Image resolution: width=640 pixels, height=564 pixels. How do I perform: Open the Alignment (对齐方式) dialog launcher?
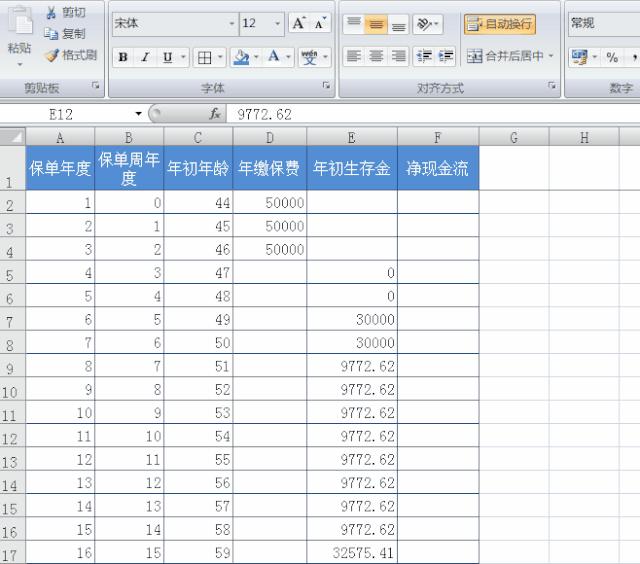click(552, 85)
